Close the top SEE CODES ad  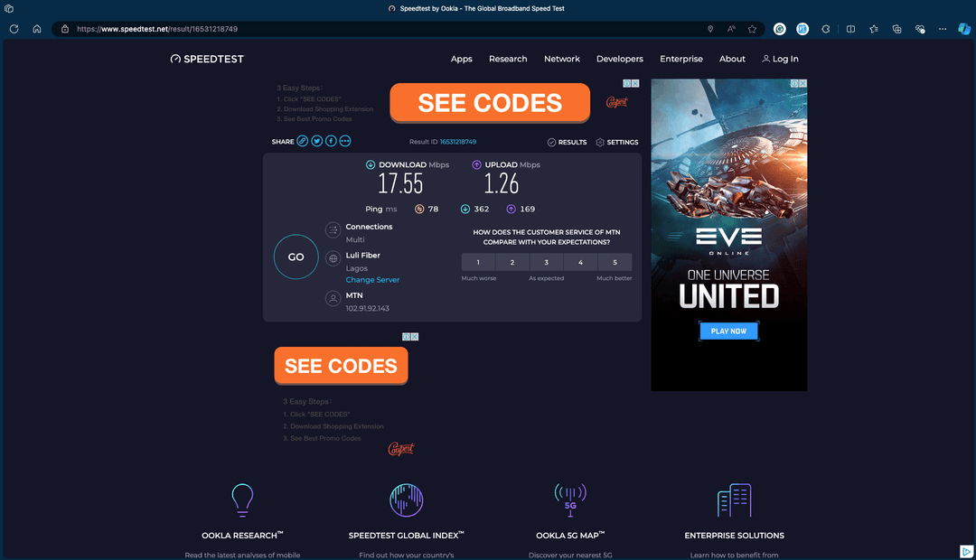point(635,83)
